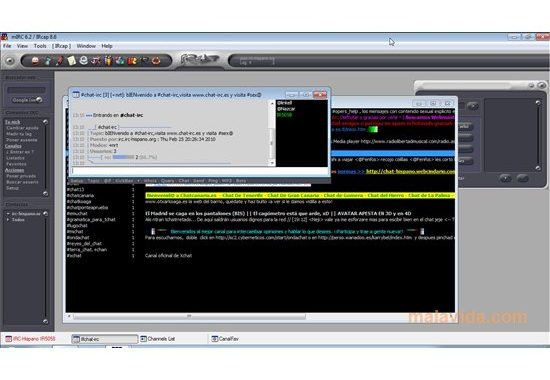This screenshot has width=550, height=380.
Task: Click the smiley face toolbar icon
Action: (35, 61)
